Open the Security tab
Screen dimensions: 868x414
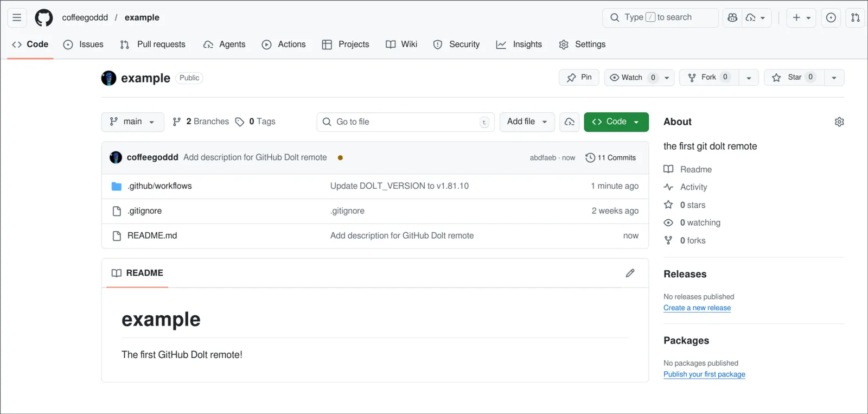coord(456,44)
